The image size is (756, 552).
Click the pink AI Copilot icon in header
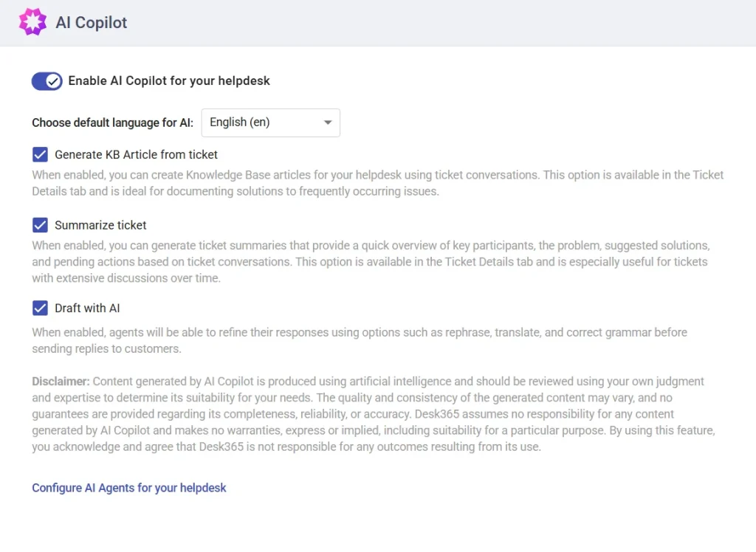[x=32, y=22]
